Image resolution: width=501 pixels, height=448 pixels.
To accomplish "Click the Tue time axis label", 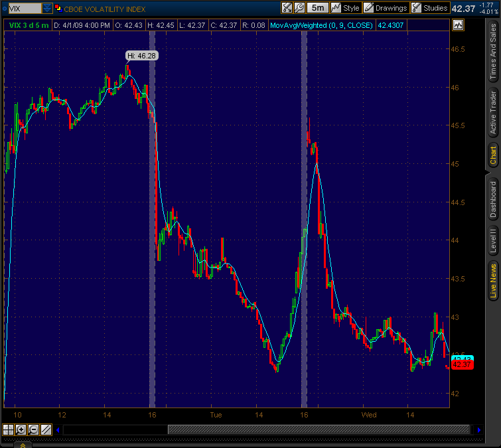I will (x=216, y=415).
